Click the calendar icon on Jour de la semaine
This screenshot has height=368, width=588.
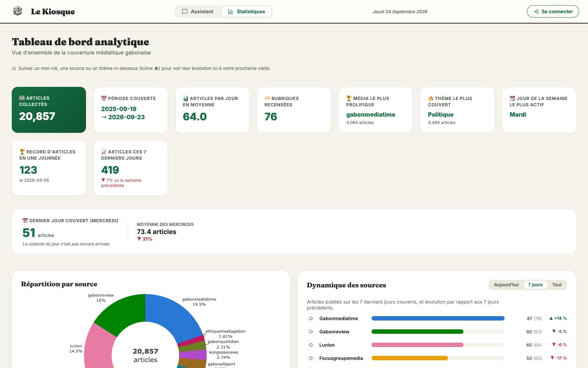(x=512, y=98)
